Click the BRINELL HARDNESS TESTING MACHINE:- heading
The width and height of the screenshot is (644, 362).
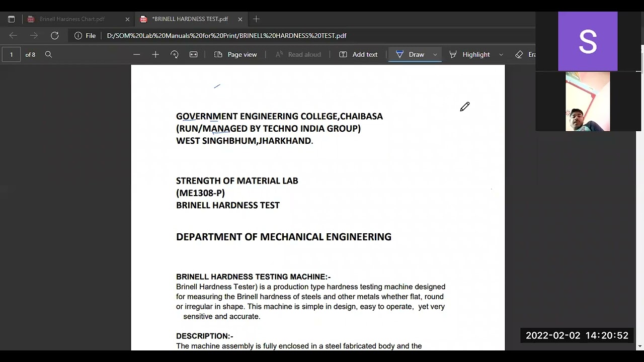point(253,277)
